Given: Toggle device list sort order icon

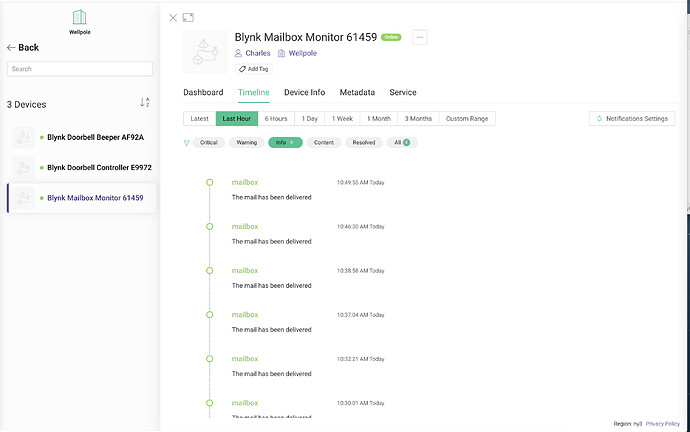Looking at the screenshot, I should point(145,102).
